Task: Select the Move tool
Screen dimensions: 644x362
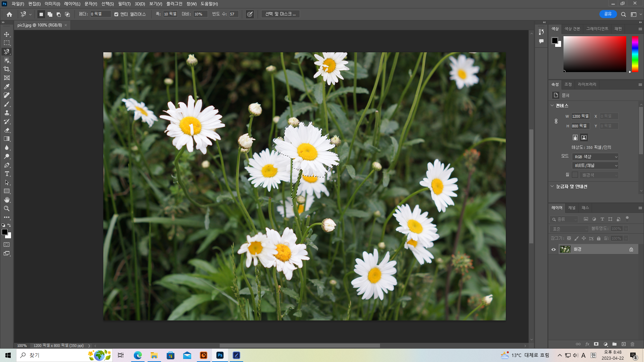Action: point(7,34)
